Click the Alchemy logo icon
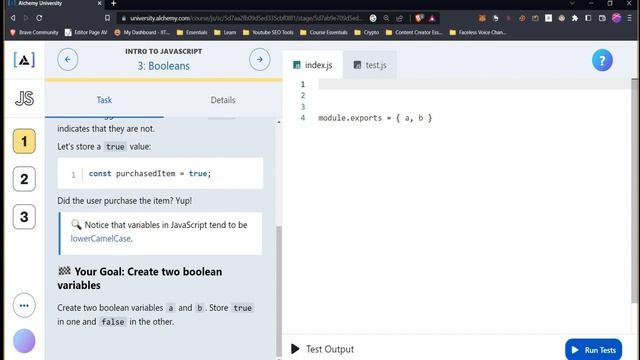 [24, 60]
